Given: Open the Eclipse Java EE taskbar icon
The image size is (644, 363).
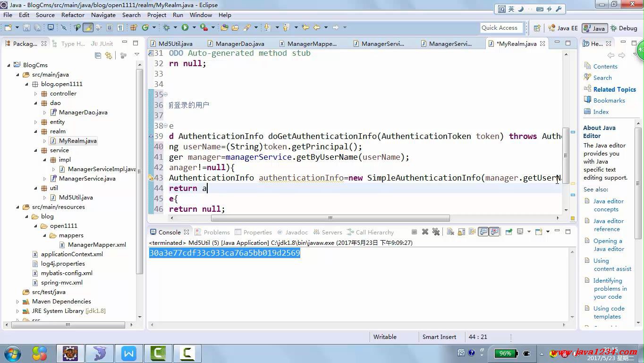Looking at the screenshot, I should point(70,353).
